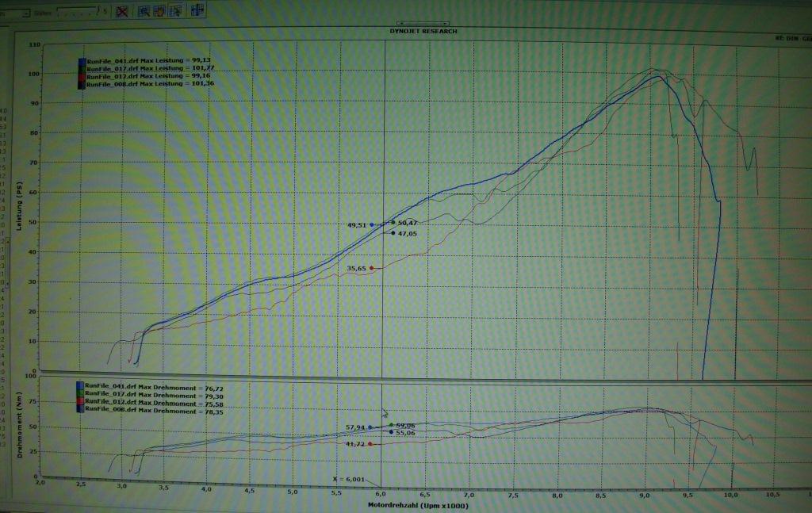Click RunFile_041.drf Max Drehmoment legend entry
This screenshot has width=812, height=513.
pos(143,389)
